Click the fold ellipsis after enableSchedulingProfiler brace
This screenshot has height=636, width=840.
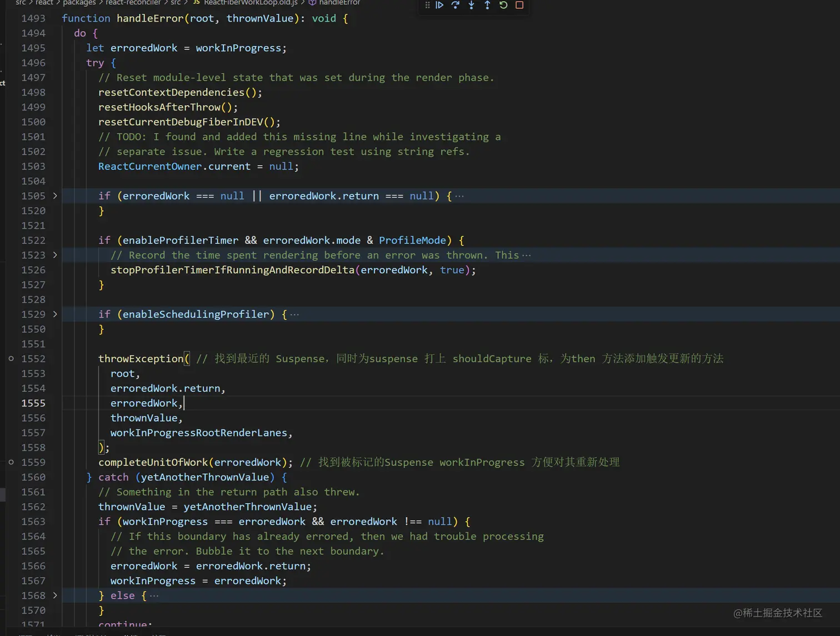point(294,314)
